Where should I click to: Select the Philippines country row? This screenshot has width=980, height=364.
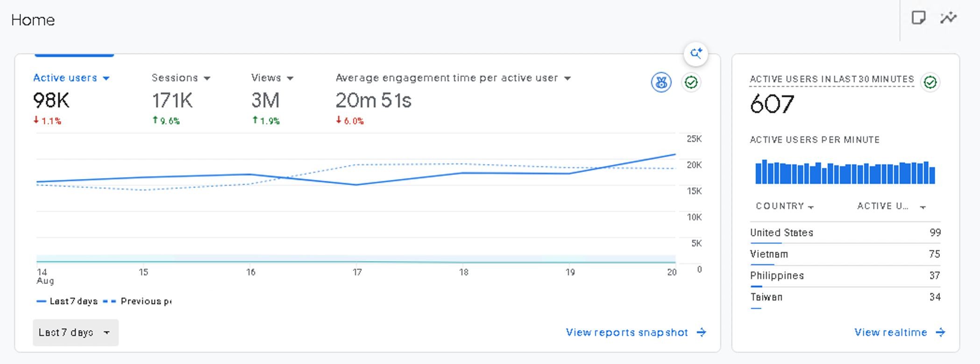845,276
